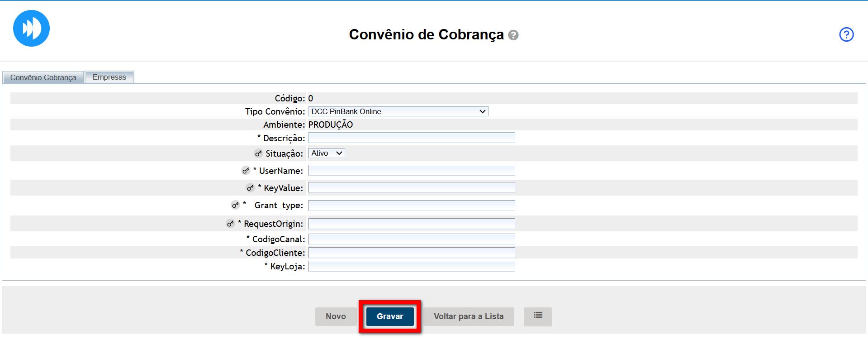Focus the Descrição input field

click(411, 138)
